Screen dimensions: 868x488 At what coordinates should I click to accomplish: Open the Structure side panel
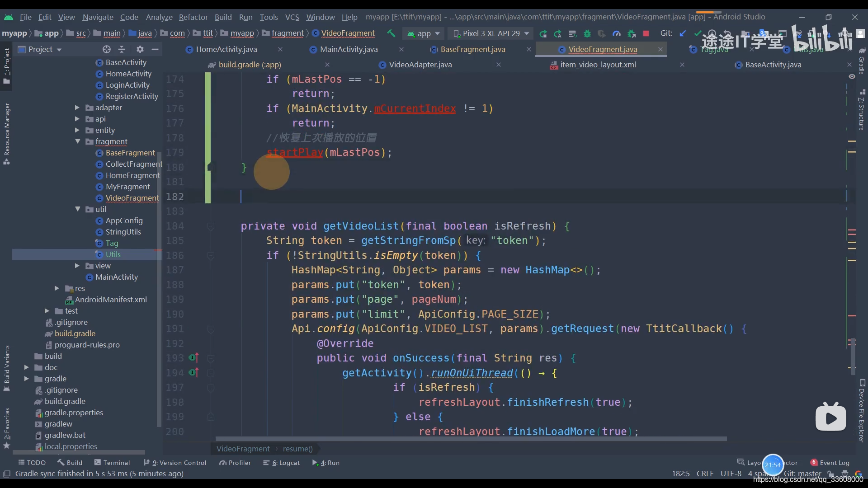pyautogui.click(x=862, y=111)
